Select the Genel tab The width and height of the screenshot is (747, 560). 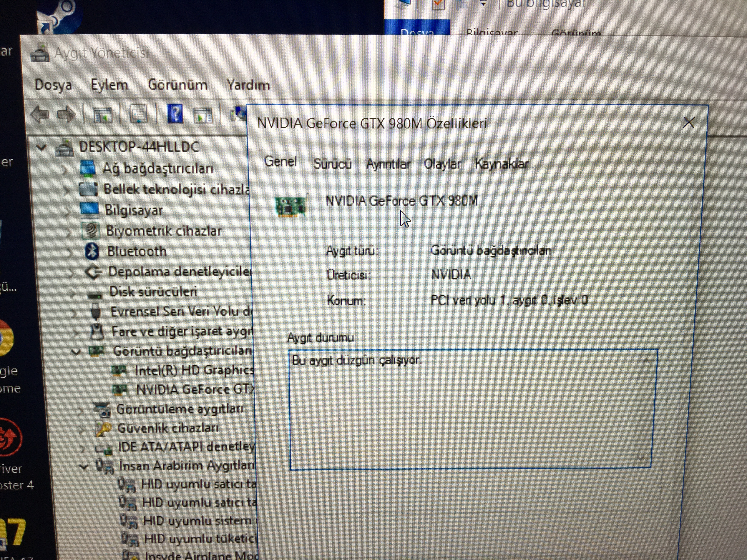(280, 162)
